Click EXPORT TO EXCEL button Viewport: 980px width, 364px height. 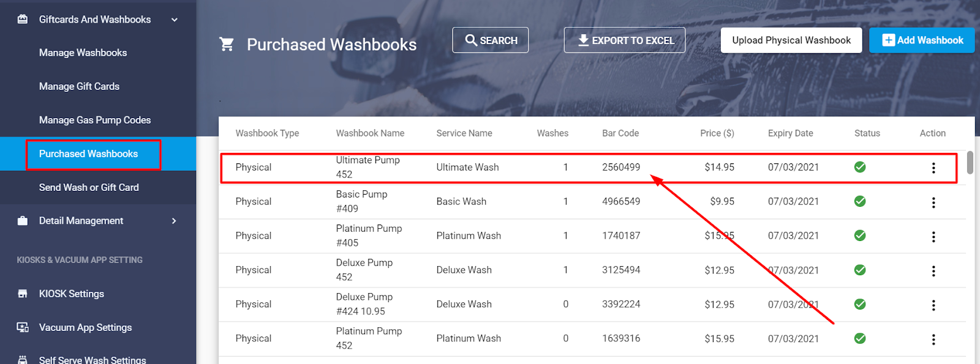pos(624,40)
